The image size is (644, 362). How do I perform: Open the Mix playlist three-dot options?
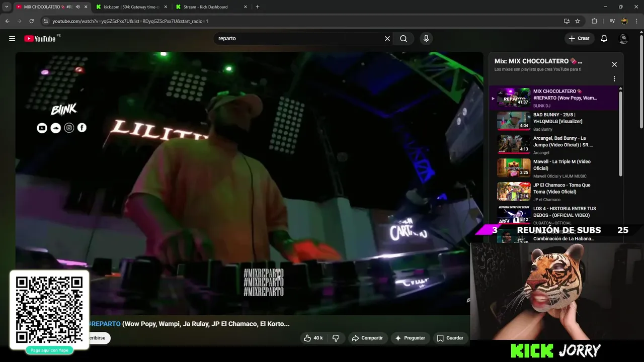tap(614, 79)
